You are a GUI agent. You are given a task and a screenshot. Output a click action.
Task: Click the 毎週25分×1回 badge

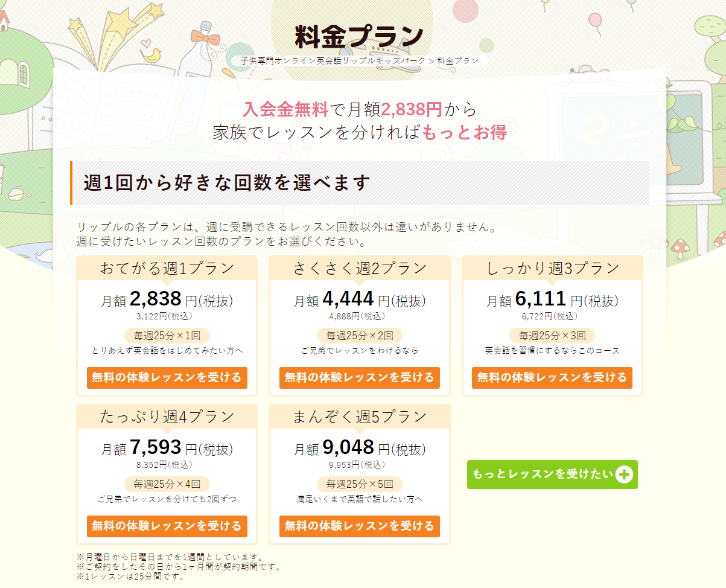coord(167,336)
